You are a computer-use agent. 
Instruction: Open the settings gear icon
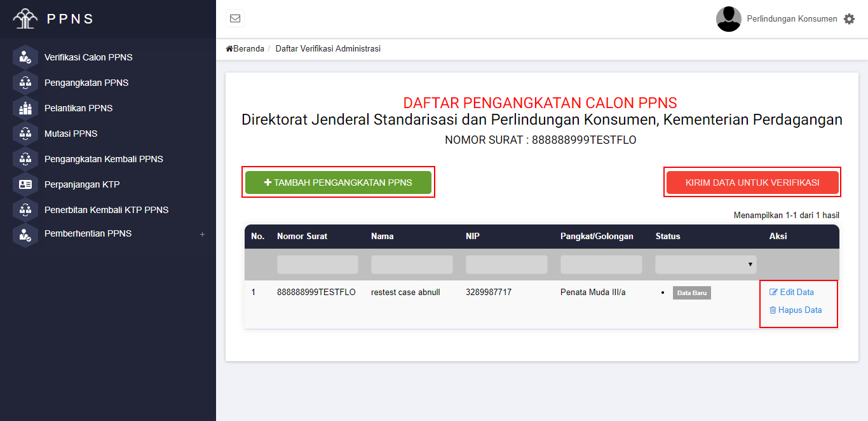[x=849, y=19]
